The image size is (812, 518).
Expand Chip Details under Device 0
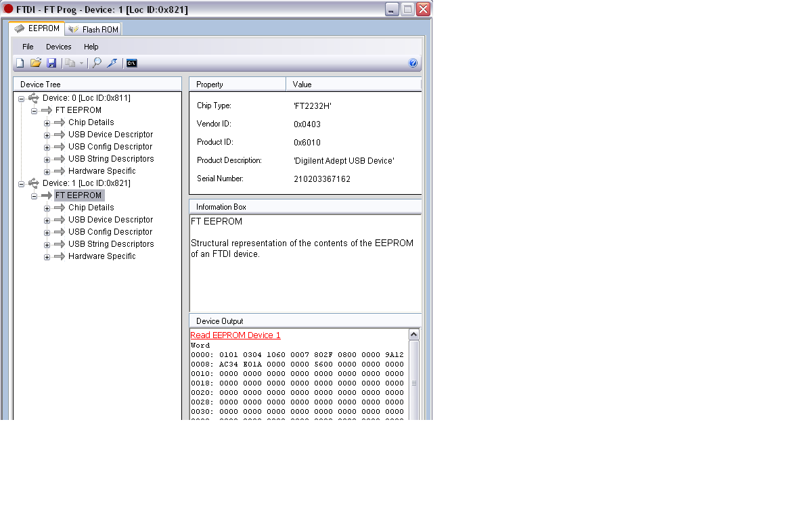(47, 123)
